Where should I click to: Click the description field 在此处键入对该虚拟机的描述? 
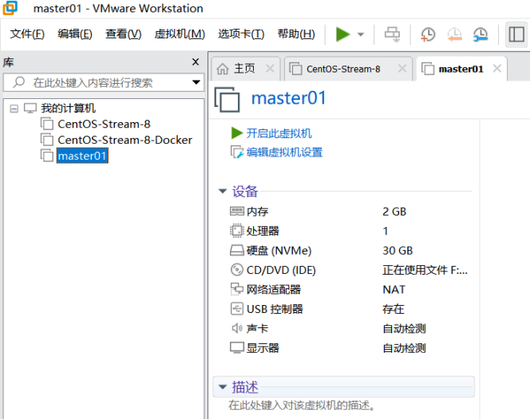coord(302,405)
